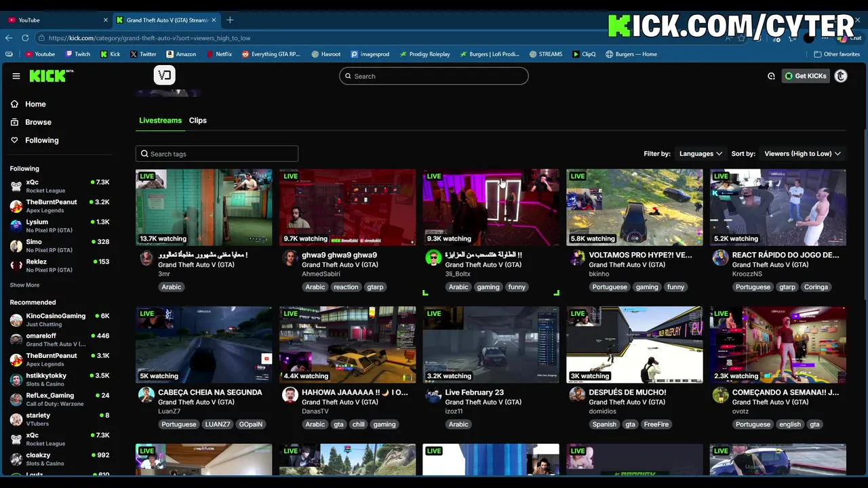Reload the page with refresh icon
The image size is (868, 488).
point(24,38)
